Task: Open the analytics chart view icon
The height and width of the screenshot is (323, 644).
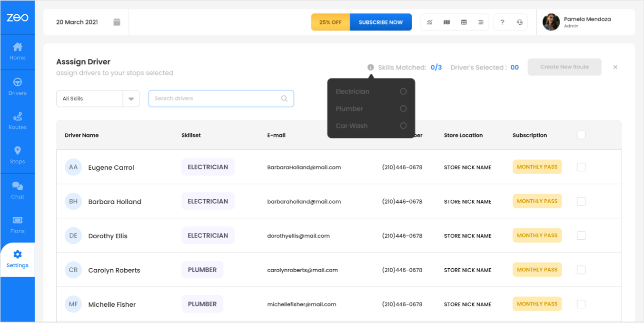Action: pos(429,22)
